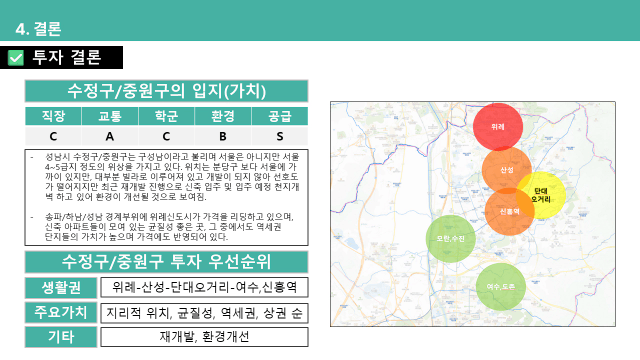Viewport: 640px width, 360px height.
Task: Click the orange 산성 circle on the map
Action: (507, 170)
